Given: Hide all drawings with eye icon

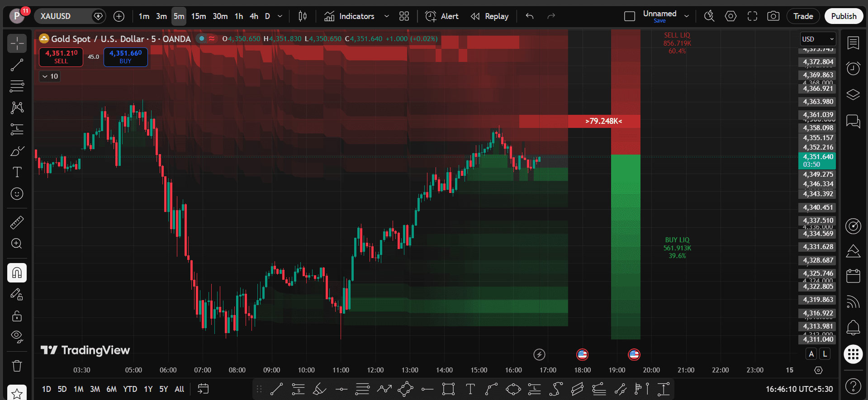Looking at the screenshot, I should coord(17,337).
